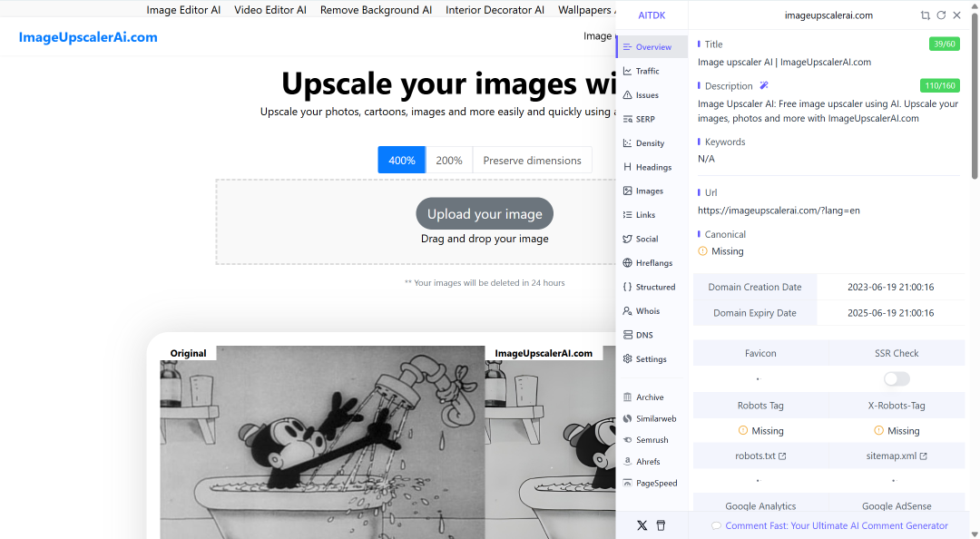Click the AITDK panel vertical scrollbar
The image size is (980, 539).
coord(975,97)
